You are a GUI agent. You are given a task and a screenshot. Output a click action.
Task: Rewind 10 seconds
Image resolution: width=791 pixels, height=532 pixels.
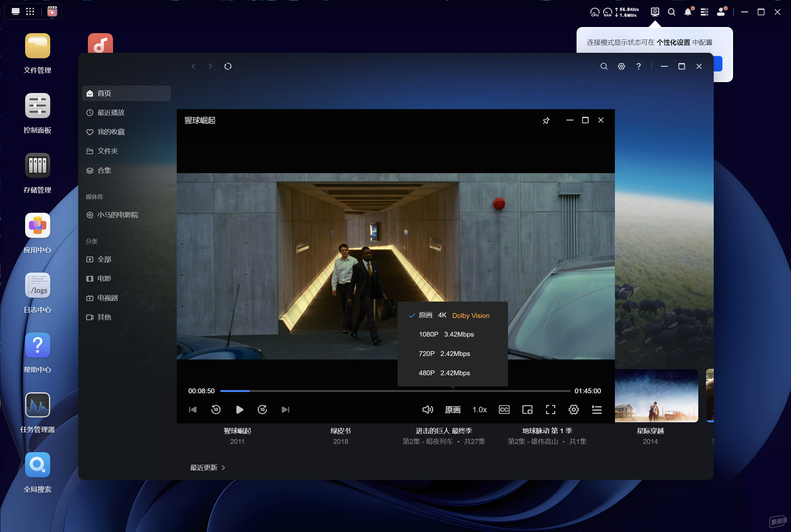(216, 409)
